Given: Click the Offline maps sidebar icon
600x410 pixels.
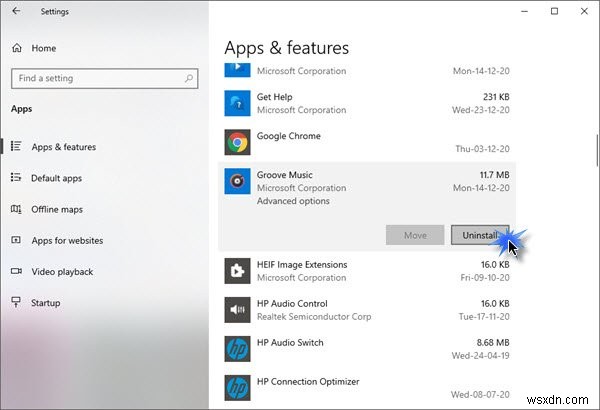Looking at the screenshot, I should (16, 209).
